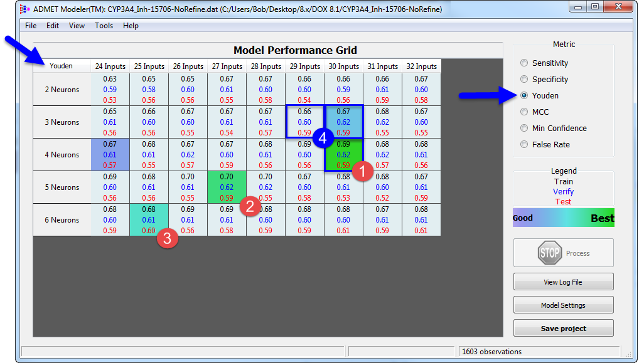
Task: Click the 5 Neurons row header
Action: point(62,187)
